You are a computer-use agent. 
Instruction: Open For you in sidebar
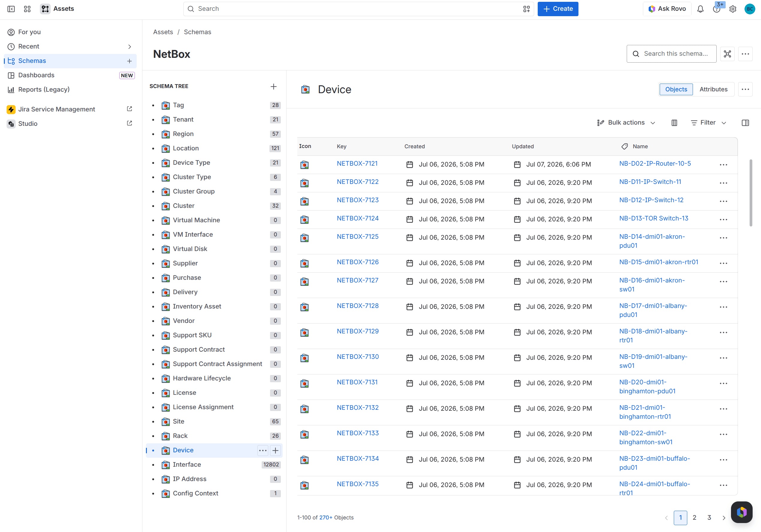click(70, 32)
